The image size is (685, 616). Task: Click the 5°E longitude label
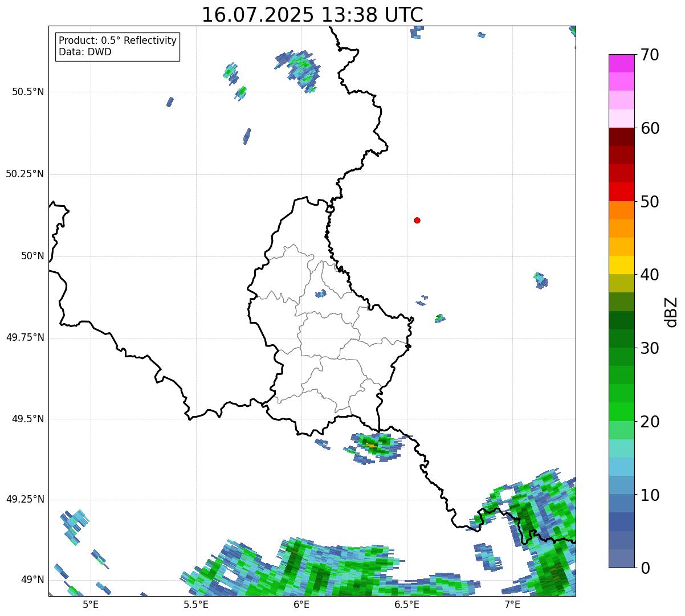point(91,605)
